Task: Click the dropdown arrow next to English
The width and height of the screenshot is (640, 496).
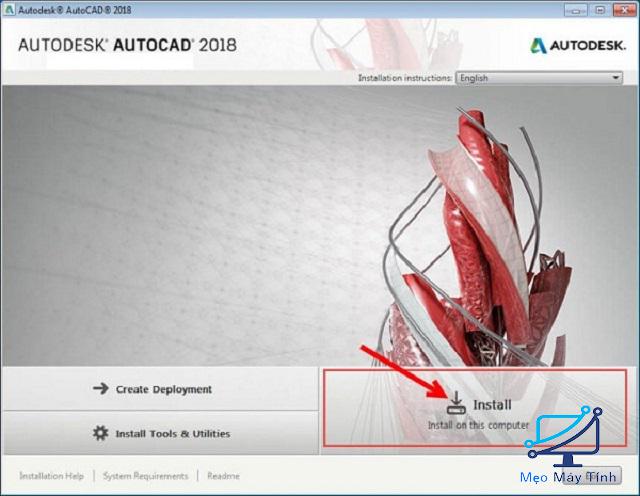Action: [x=615, y=78]
